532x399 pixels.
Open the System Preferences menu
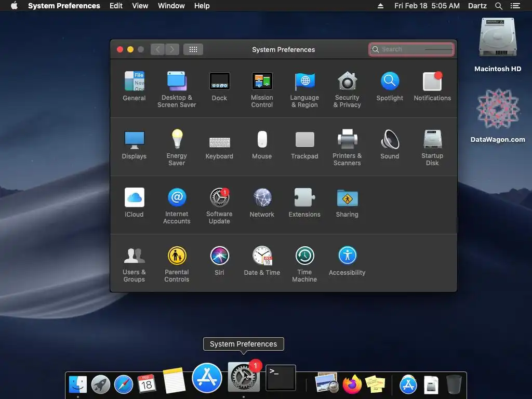click(64, 6)
